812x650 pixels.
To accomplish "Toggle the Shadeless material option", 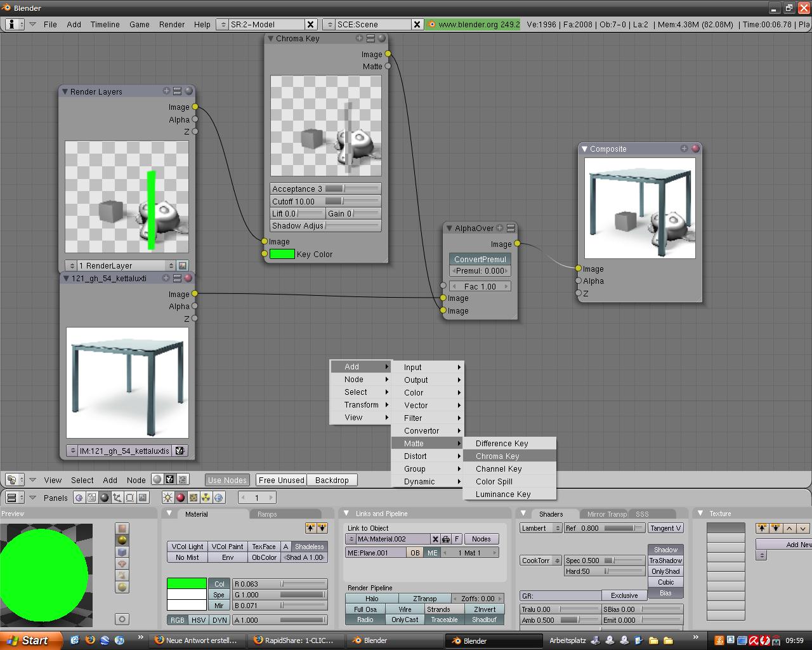I will tap(309, 547).
